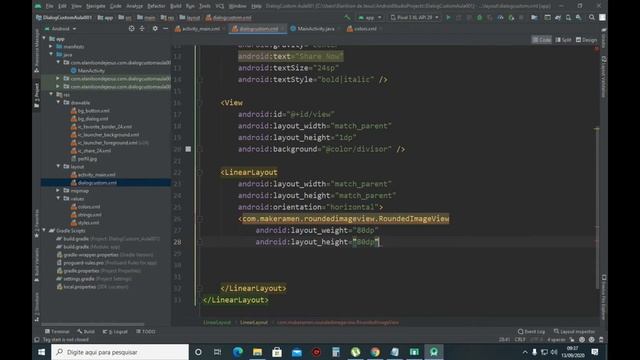This screenshot has width=640, height=360.
Task: Click the Collapse All icon in Project panel
Action: coord(142,29)
